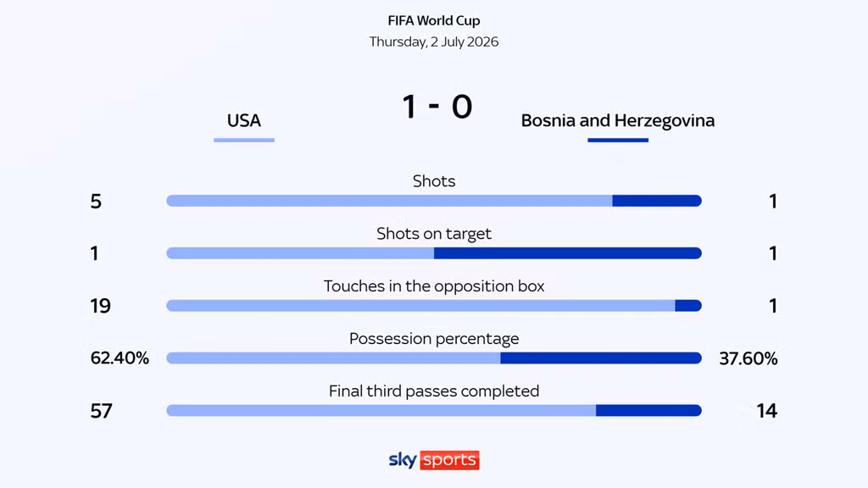868x488 pixels.
Task: Click the USA team name
Action: 243,120
